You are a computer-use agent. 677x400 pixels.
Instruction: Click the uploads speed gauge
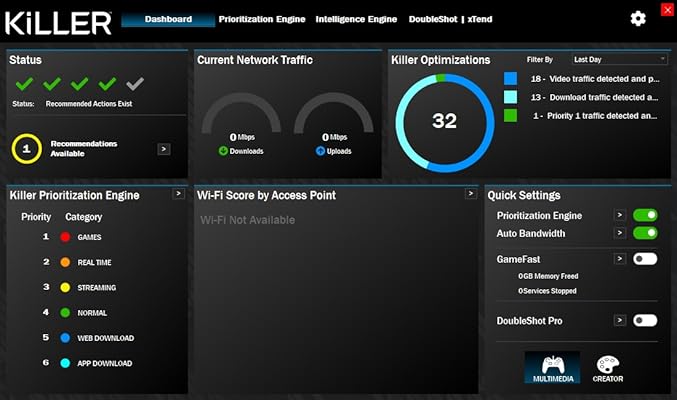coord(334,113)
